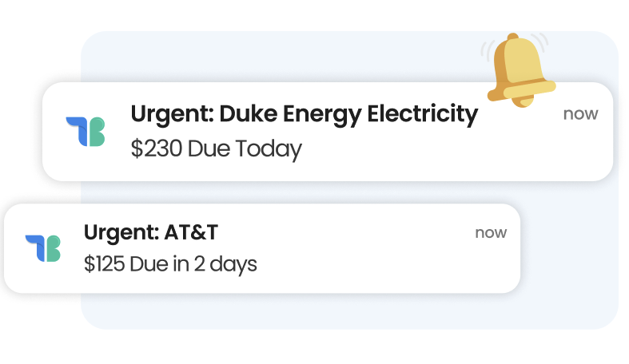Click green half of AT&T notification logo
Viewport: 629px width, 364px height.
tap(51, 248)
